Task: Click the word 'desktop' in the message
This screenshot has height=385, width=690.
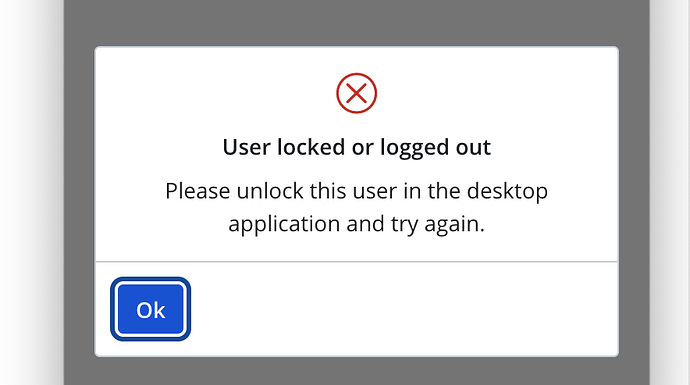Action: [507, 191]
